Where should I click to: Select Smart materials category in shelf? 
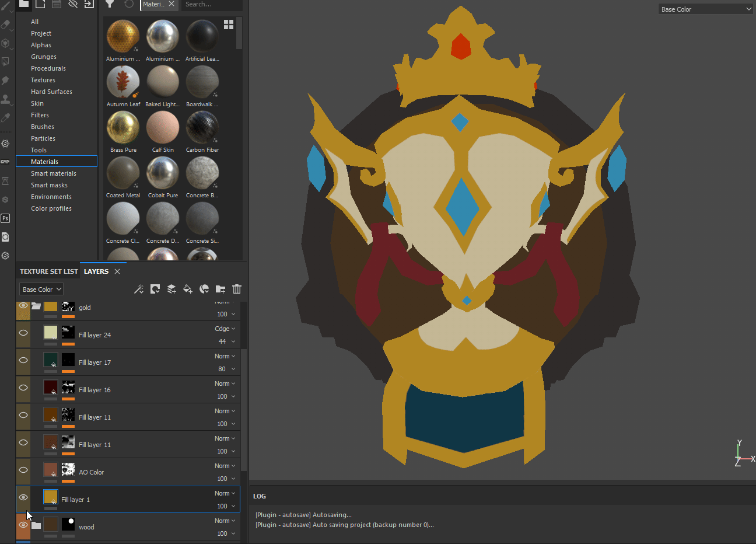[54, 173]
